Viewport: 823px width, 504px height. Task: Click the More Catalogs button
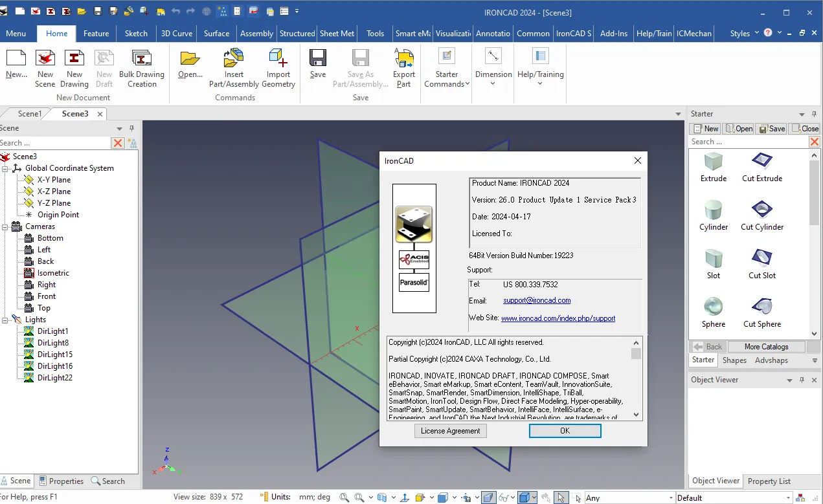[766, 347]
